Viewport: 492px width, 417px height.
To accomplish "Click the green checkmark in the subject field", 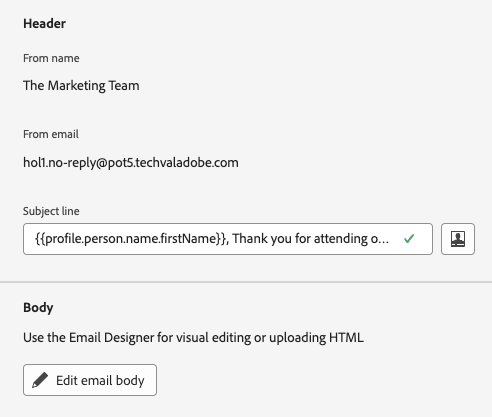I will point(409,239).
